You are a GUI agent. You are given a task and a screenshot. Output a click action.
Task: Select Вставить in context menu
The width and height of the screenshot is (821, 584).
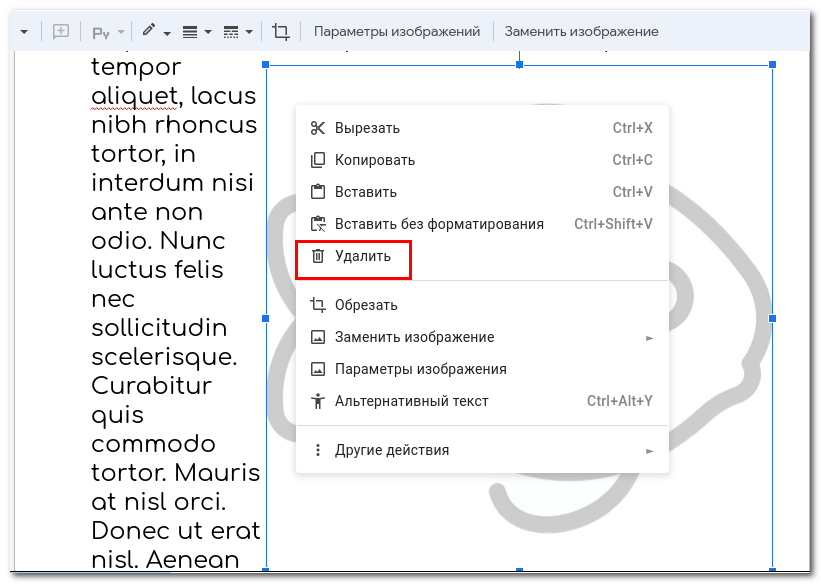point(482,192)
